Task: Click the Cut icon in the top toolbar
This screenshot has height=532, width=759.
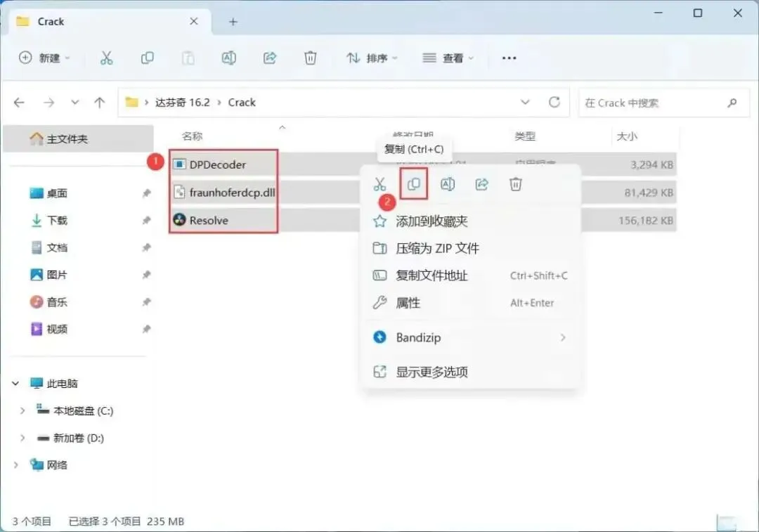Action: tap(107, 58)
